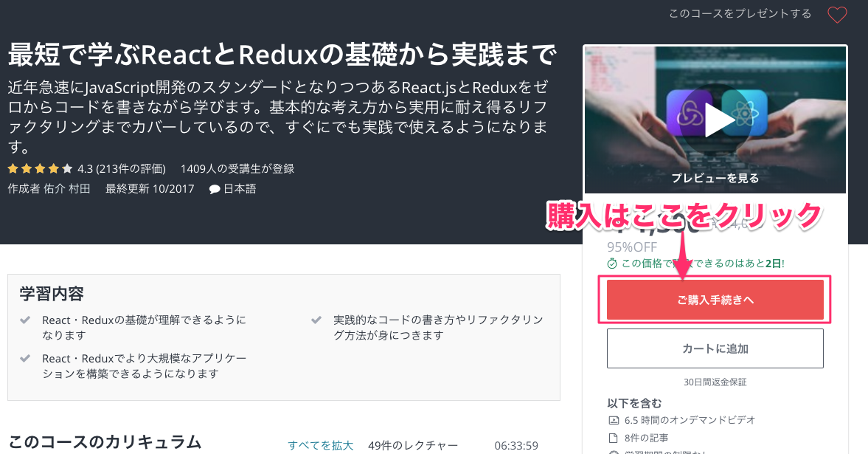Click the このコースのカリキュラム heading
Image resolution: width=868 pixels, height=454 pixels.
(105, 442)
